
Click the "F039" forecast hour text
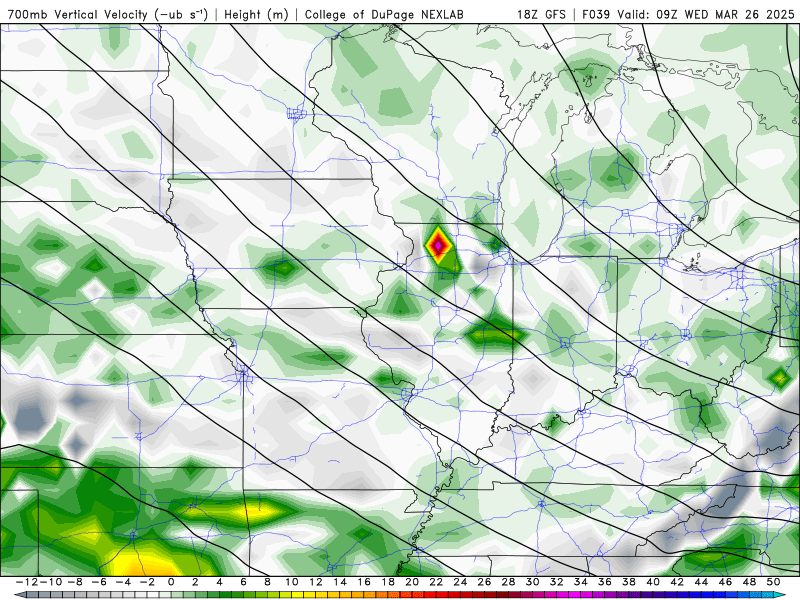[596, 14]
